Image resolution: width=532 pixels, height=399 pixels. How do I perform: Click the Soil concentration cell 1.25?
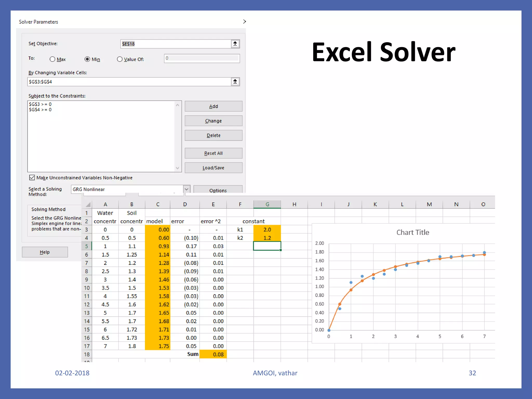coord(132,255)
